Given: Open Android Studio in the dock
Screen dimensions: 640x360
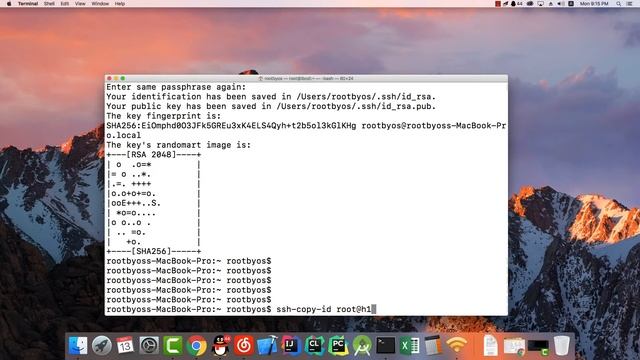Looking at the screenshot, I should click(x=362, y=346).
